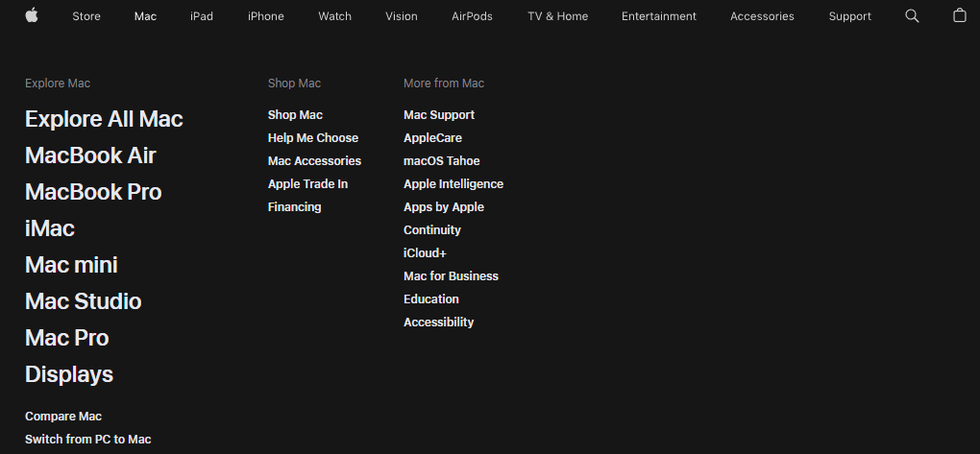Go to the Continuity link
This screenshot has height=454, width=980.
(x=432, y=230)
